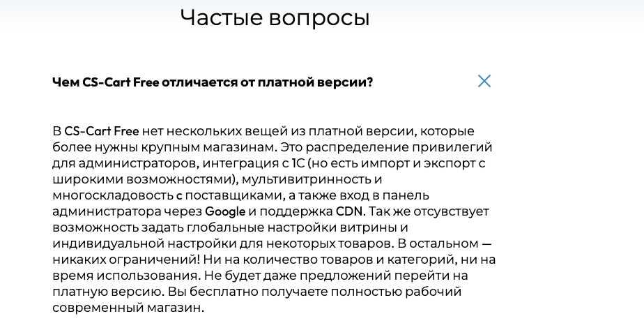Click the word "многоскладовость" in the paragraph

[112, 195]
